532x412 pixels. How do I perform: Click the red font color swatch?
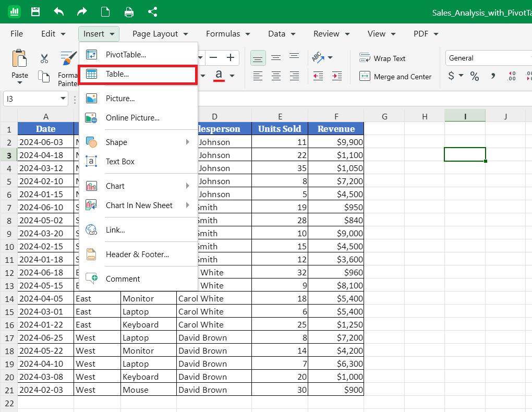[x=219, y=75]
